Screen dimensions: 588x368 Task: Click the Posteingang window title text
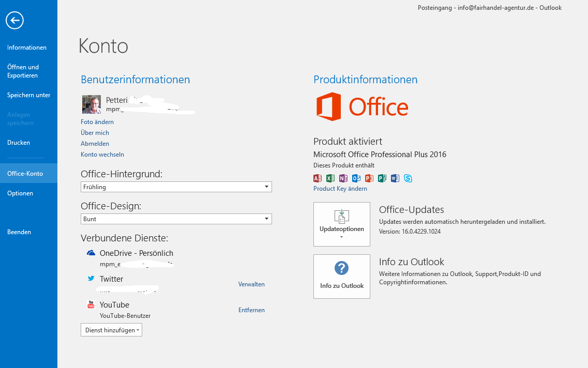[x=490, y=8]
